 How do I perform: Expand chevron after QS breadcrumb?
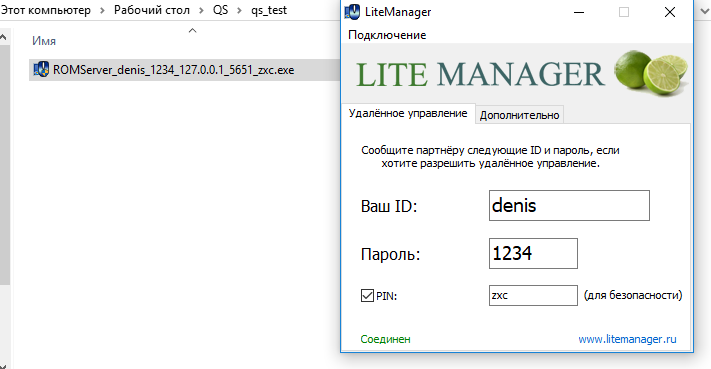[239, 10]
